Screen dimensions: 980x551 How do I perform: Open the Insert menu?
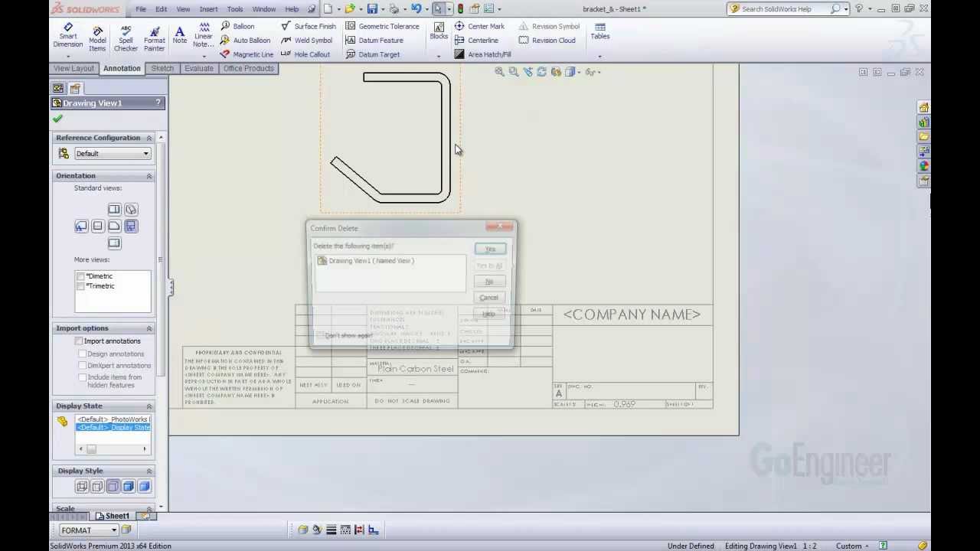pos(208,9)
